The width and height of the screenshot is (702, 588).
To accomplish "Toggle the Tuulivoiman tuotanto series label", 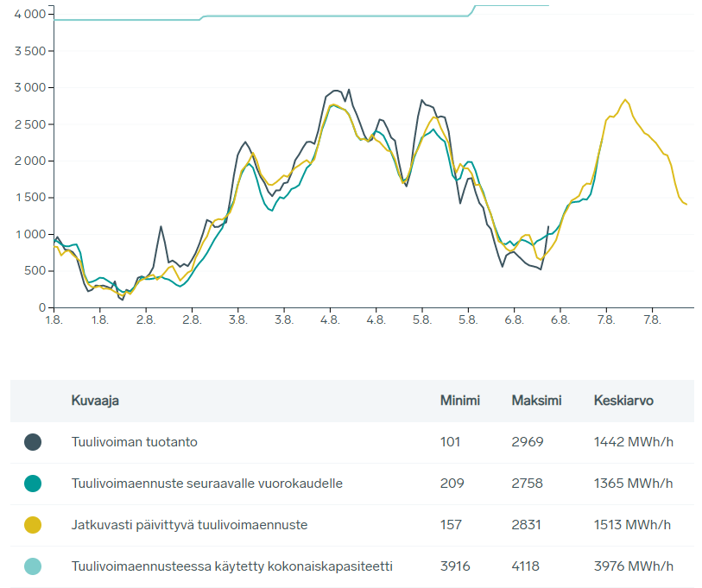I will click(134, 442).
